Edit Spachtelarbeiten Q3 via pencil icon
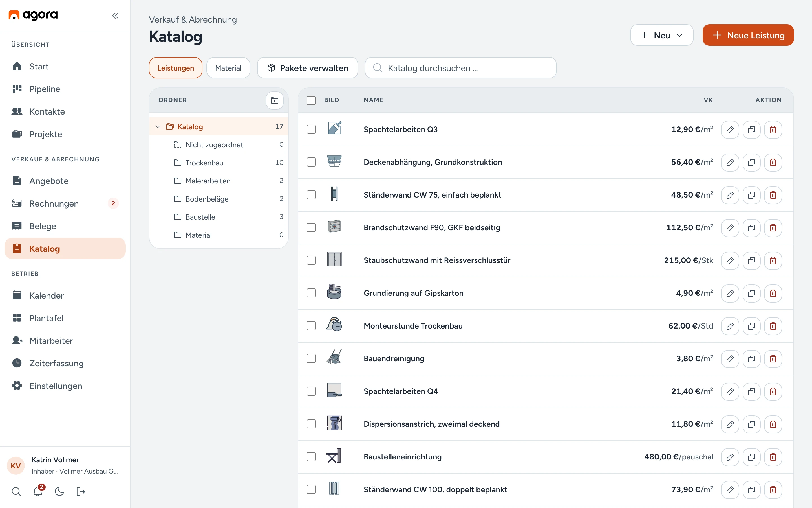 (x=730, y=129)
